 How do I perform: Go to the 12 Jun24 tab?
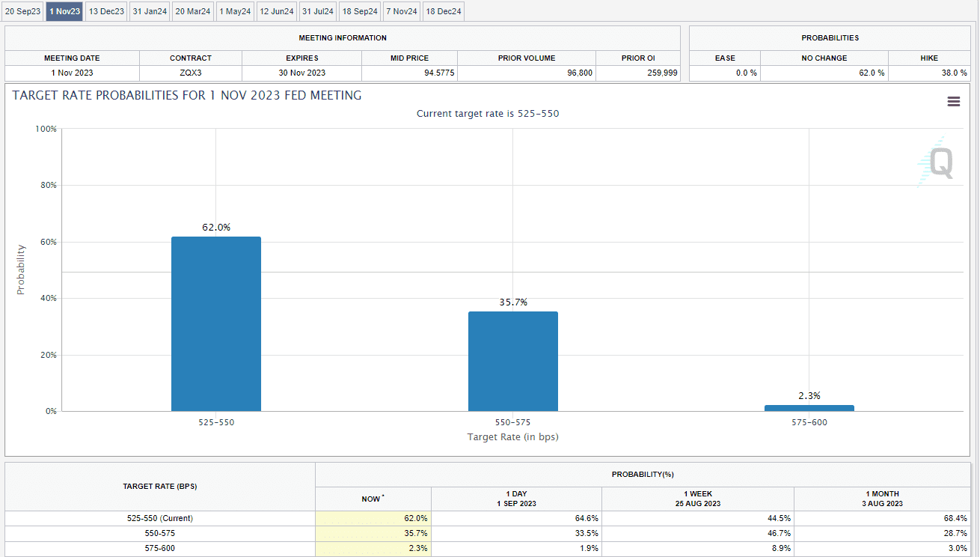(277, 11)
